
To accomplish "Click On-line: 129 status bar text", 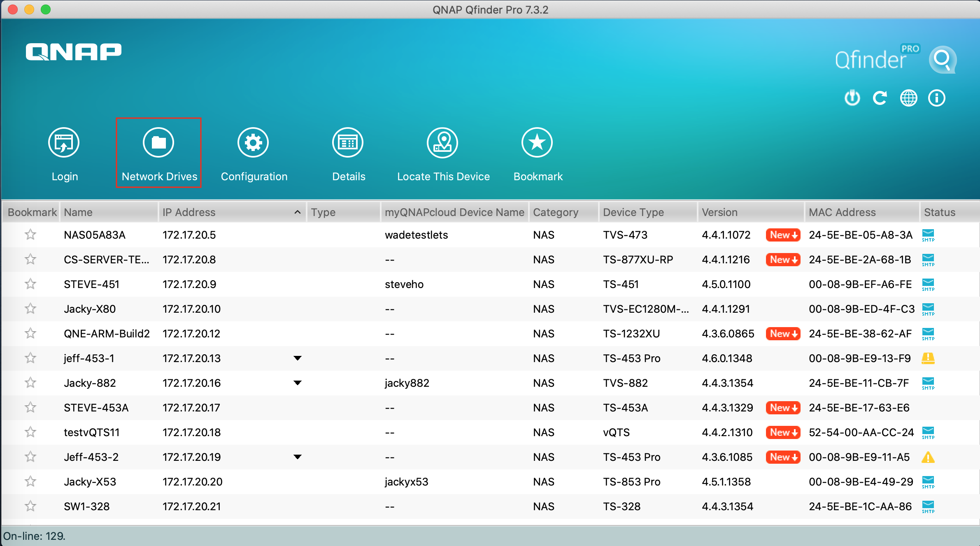I will point(34,536).
